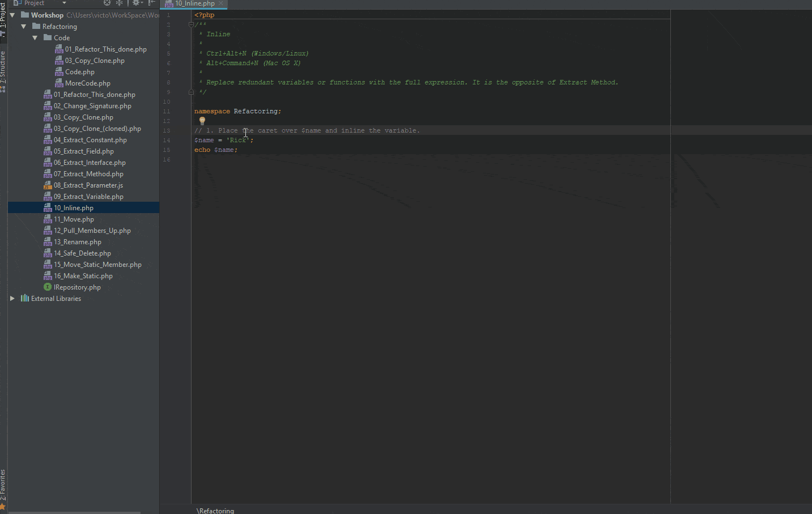Click the PHP icon on the 10_Inline.php tab
The image size is (812, 514).
(168, 3)
